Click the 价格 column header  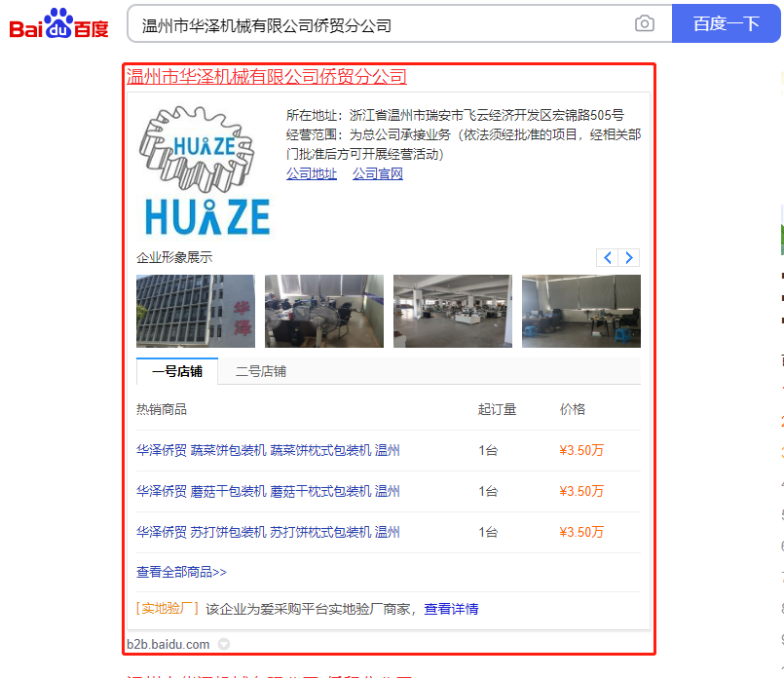(572, 409)
